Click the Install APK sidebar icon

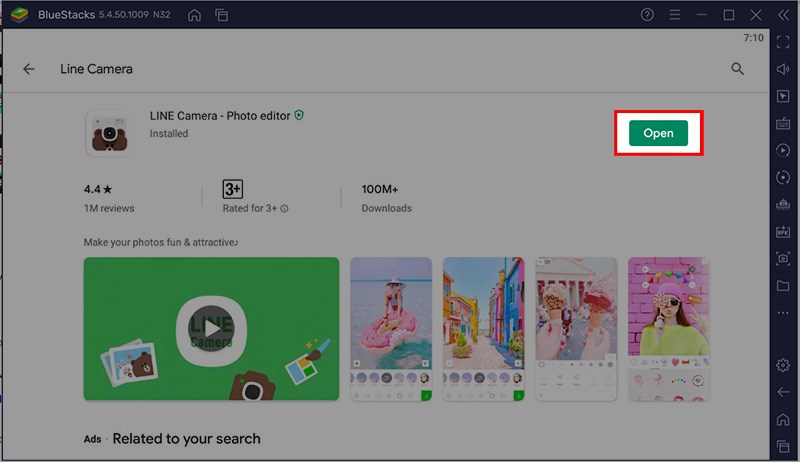(x=783, y=232)
